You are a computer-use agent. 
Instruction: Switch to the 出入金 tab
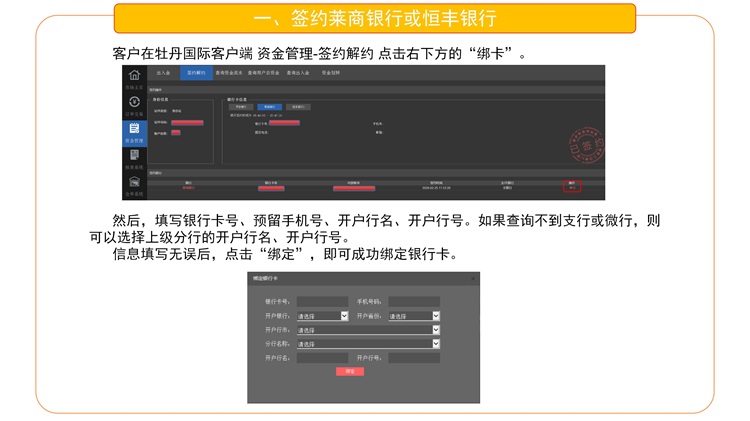tap(163, 73)
